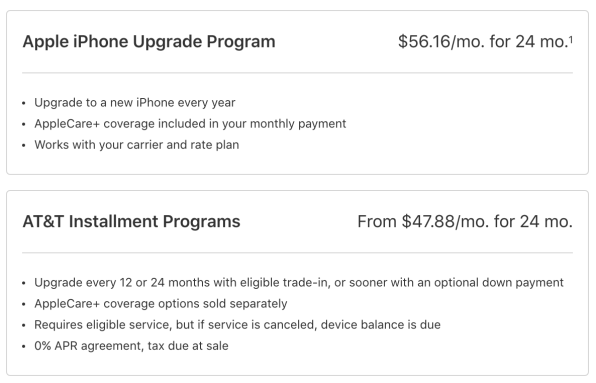Click the divider line under Apple Upgrade Program
This screenshot has height=383, width=596.
(298, 73)
